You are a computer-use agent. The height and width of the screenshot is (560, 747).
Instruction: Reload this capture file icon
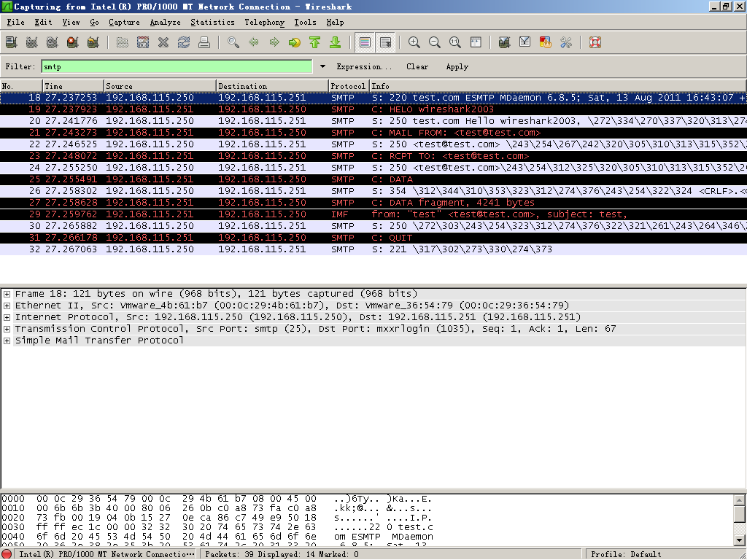(x=184, y=42)
